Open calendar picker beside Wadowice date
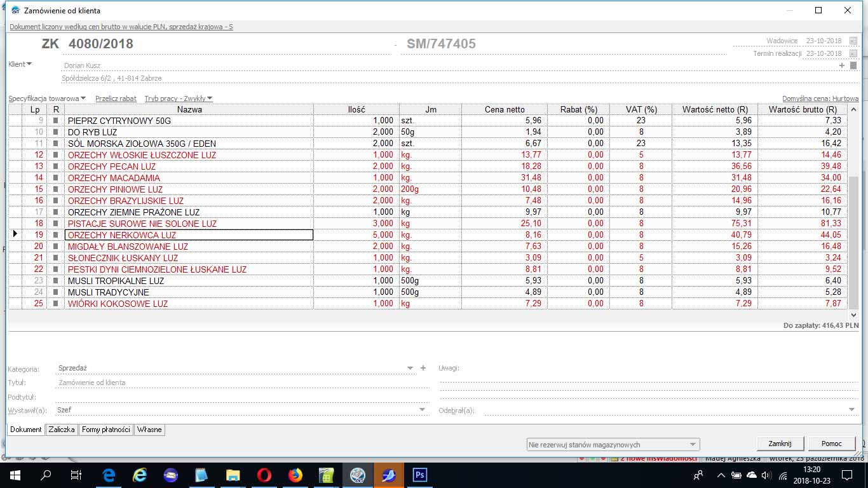This screenshot has height=488, width=868. coord(853,41)
